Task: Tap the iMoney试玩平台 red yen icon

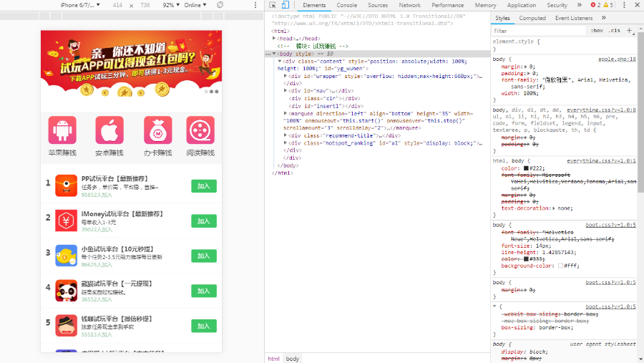Action: (66, 221)
